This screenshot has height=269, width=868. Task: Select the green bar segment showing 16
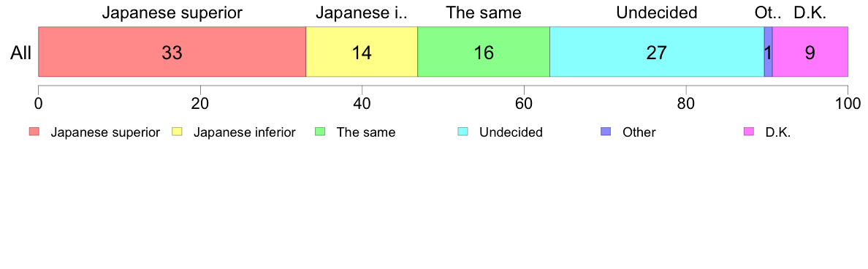click(483, 51)
